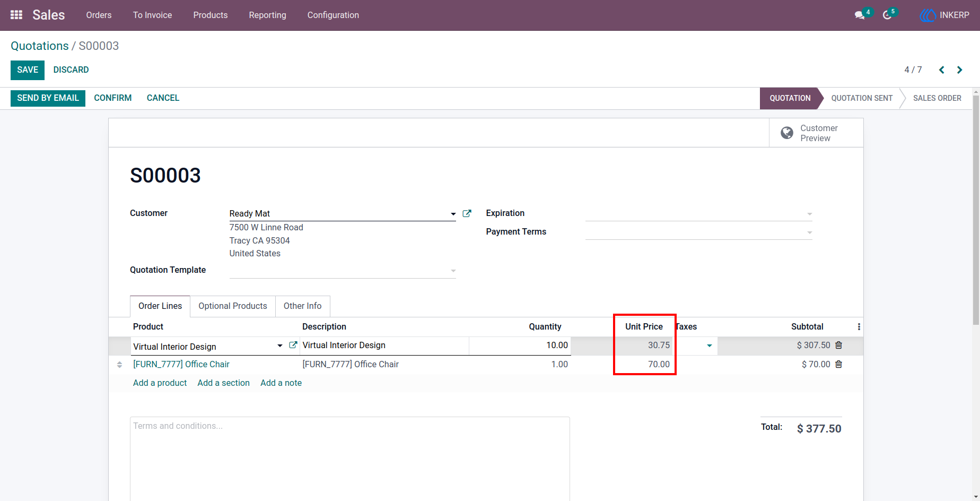Delete the Office Chair order line

click(838, 364)
